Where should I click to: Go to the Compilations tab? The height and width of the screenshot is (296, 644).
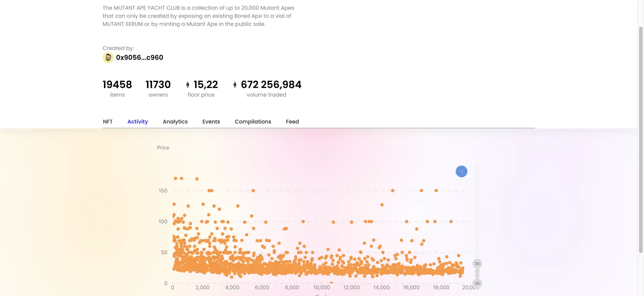tap(253, 122)
